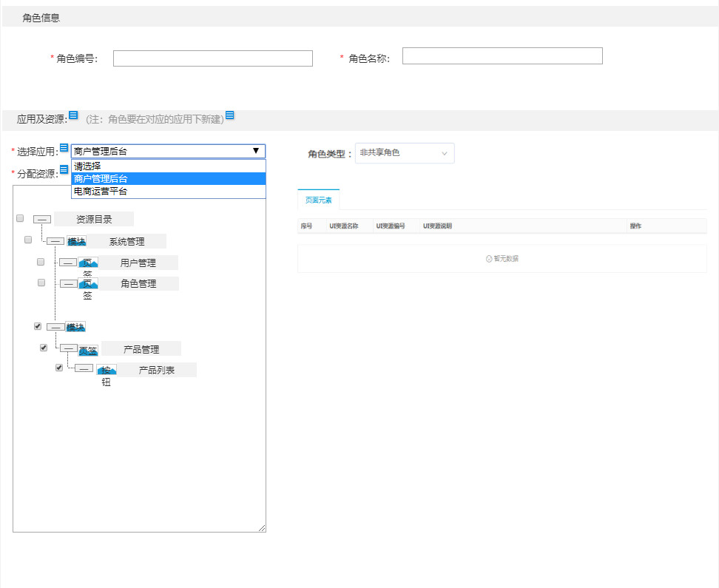This screenshot has width=719, height=588.
Task: Uncheck the 产品列表 checkbox
Action: tap(59, 368)
